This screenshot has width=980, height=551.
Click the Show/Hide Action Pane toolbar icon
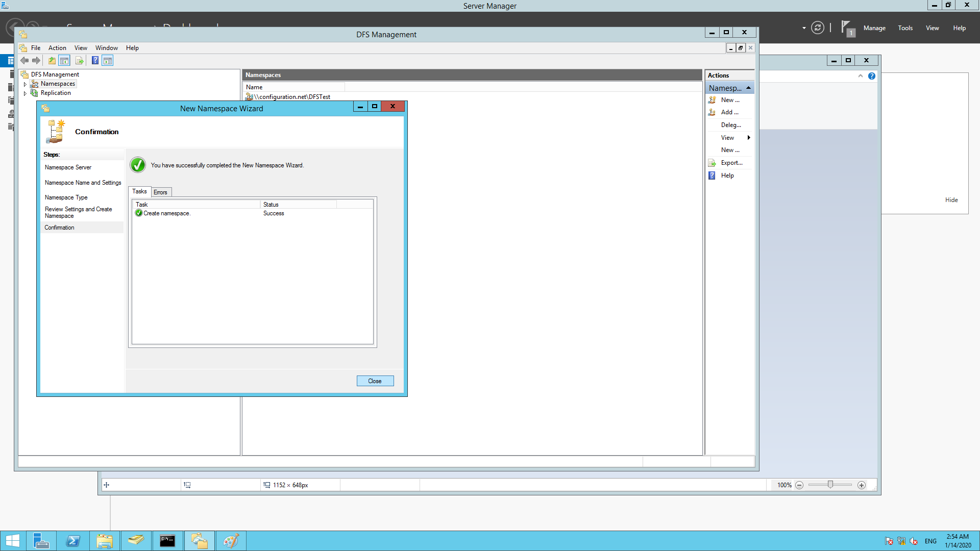pyautogui.click(x=108, y=60)
